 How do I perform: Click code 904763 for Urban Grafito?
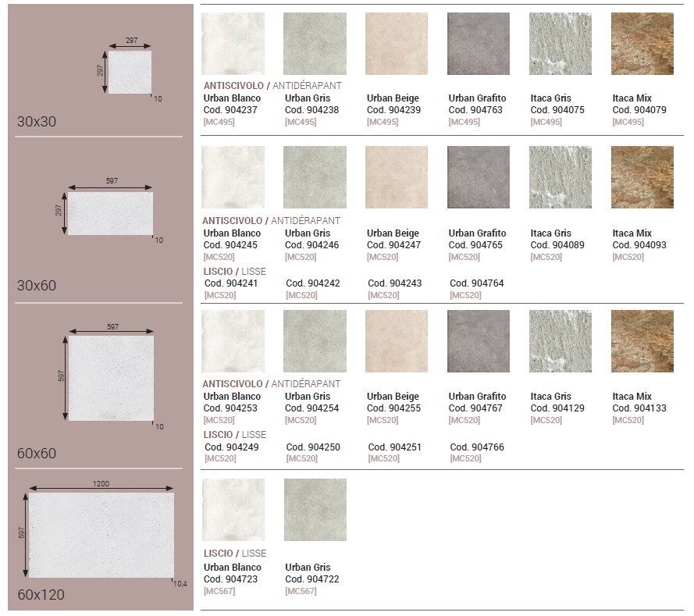(x=475, y=110)
